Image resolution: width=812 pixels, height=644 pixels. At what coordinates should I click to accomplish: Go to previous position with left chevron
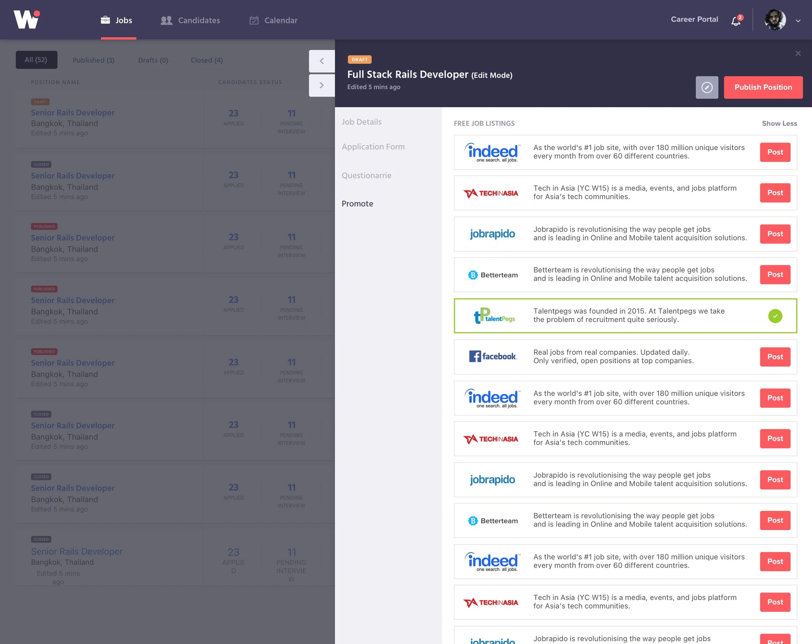tap(322, 61)
